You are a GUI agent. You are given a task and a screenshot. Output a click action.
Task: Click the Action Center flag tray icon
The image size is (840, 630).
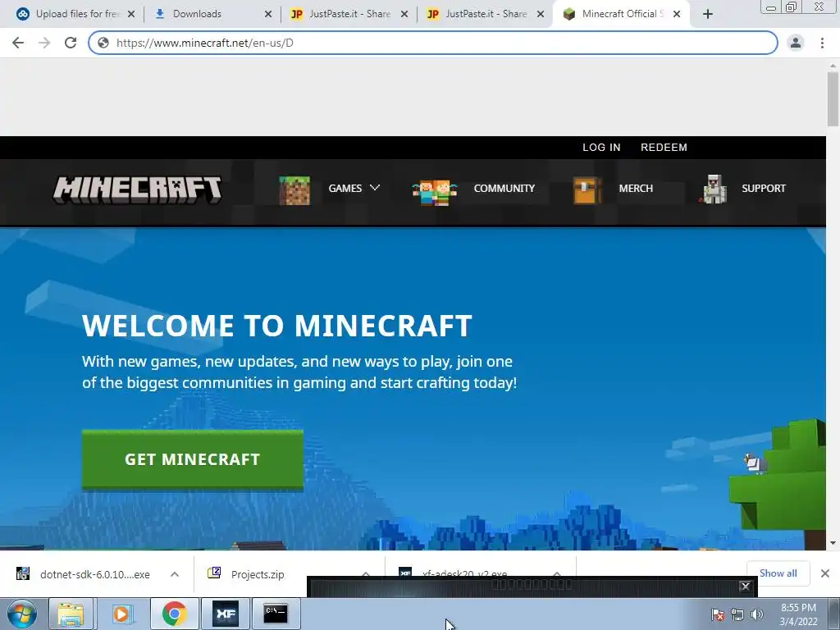click(x=718, y=614)
